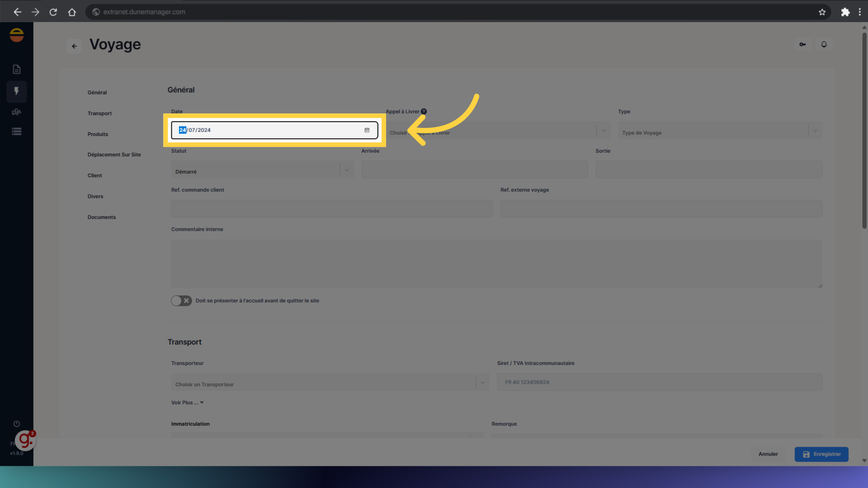The width and height of the screenshot is (868, 488).
Task: Click the Ref. commande client field
Action: click(331, 209)
